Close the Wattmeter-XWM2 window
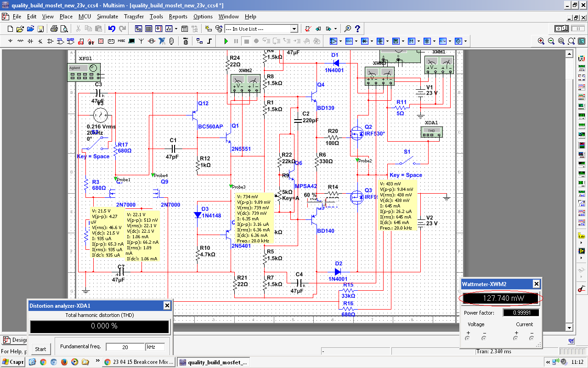 536,284
